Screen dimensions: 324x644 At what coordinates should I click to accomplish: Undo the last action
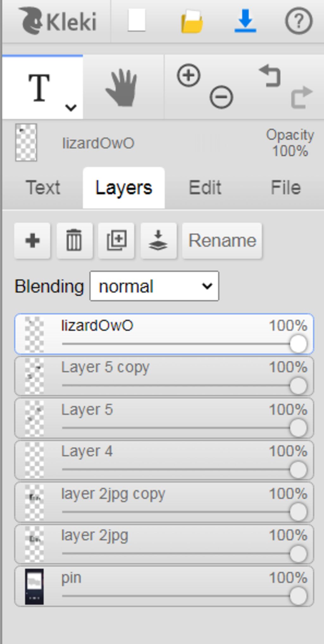pos(270,76)
